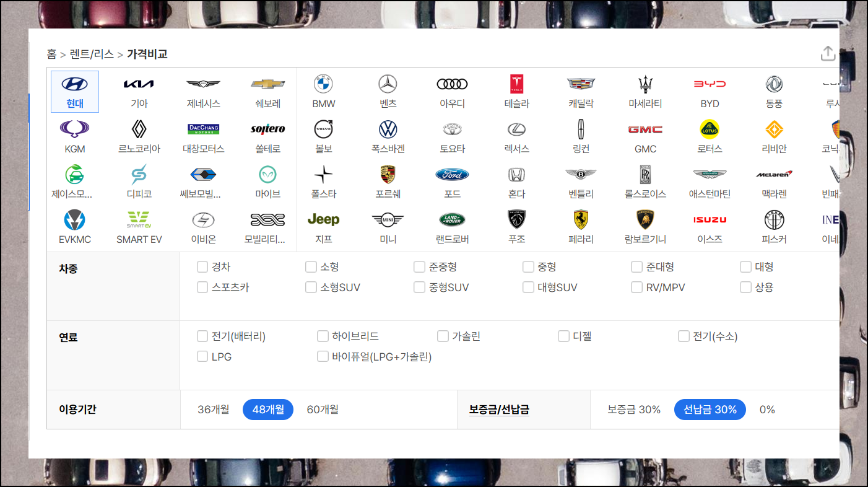Image resolution: width=868 pixels, height=487 pixels.
Task: Tick the 소형 checkbox
Action: (311, 267)
